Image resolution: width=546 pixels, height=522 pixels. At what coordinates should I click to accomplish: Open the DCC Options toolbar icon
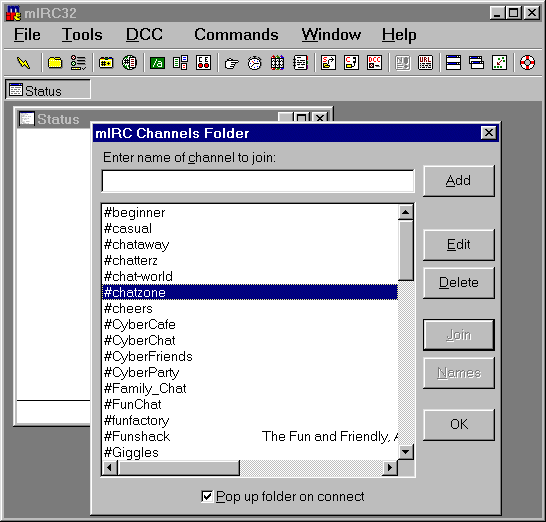(375, 63)
